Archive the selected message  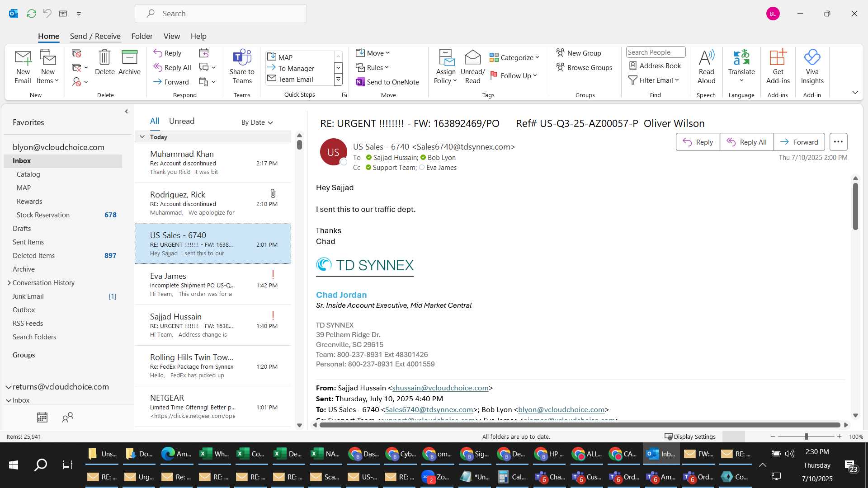coord(129,62)
